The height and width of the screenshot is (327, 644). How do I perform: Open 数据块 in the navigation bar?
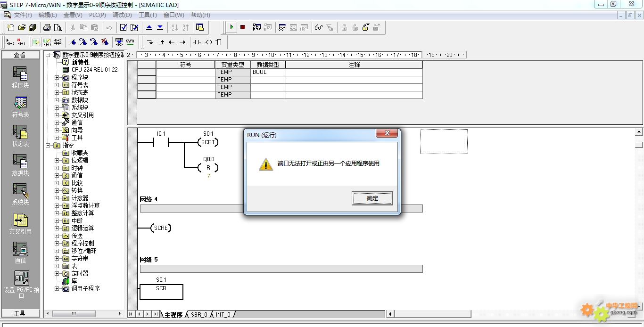(x=20, y=165)
